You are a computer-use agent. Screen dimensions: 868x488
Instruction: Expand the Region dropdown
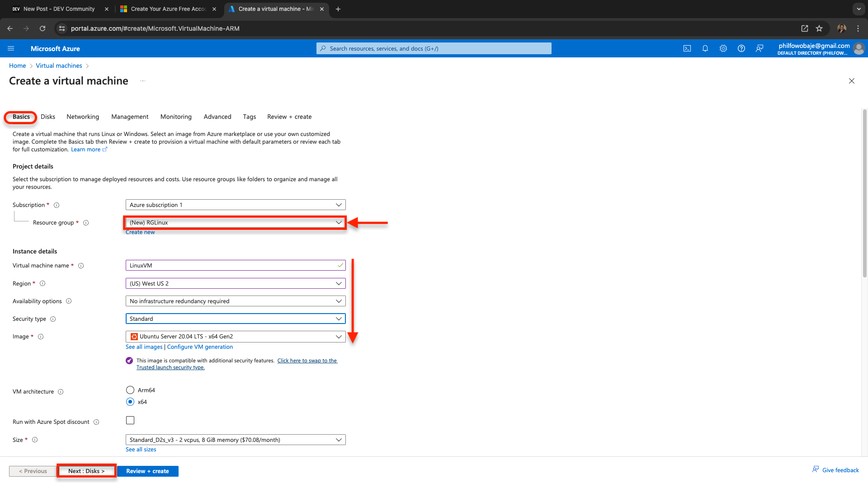click(x=235, y=283)
